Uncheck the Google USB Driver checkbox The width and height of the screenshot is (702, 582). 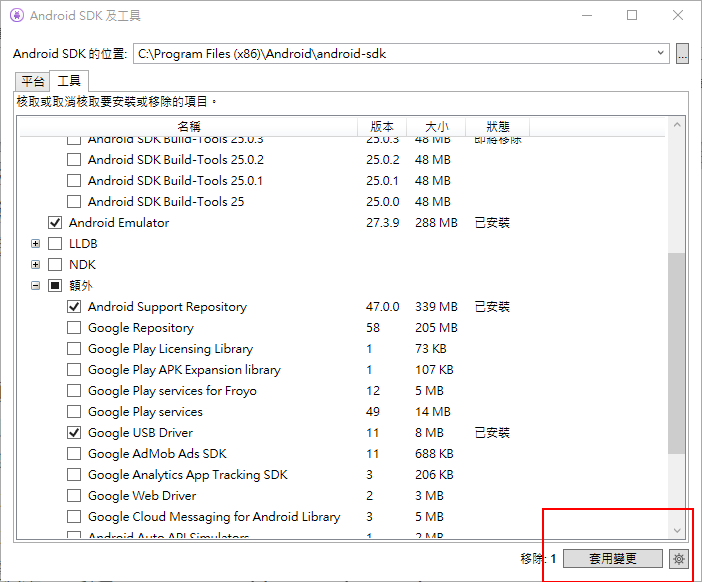click(74, 432)
